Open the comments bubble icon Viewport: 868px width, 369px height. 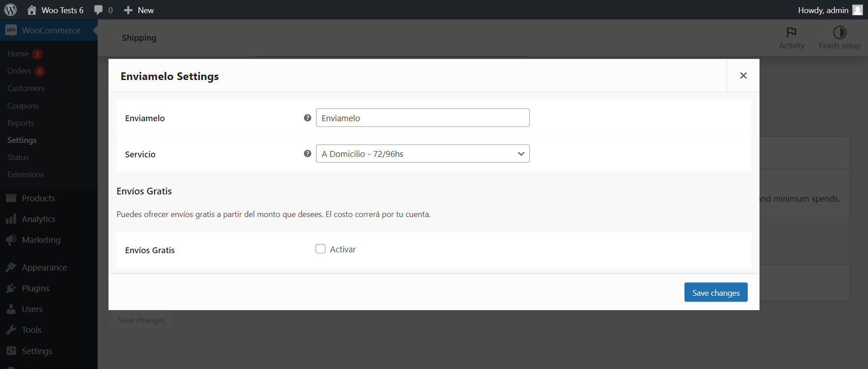(x=98, y=10)
